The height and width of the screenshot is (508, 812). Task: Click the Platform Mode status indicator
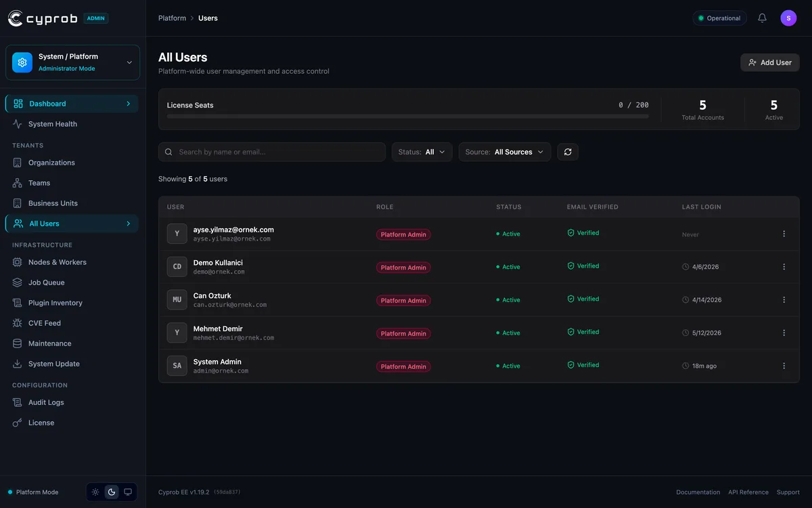coord(33,492)
